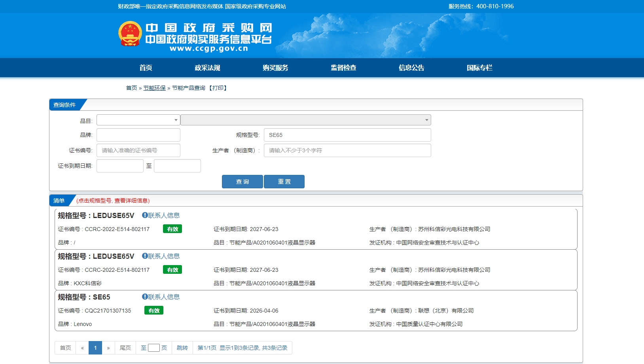Click the 【打印】 print link
This screenshot has height=364, width=644.
point(218,88)
